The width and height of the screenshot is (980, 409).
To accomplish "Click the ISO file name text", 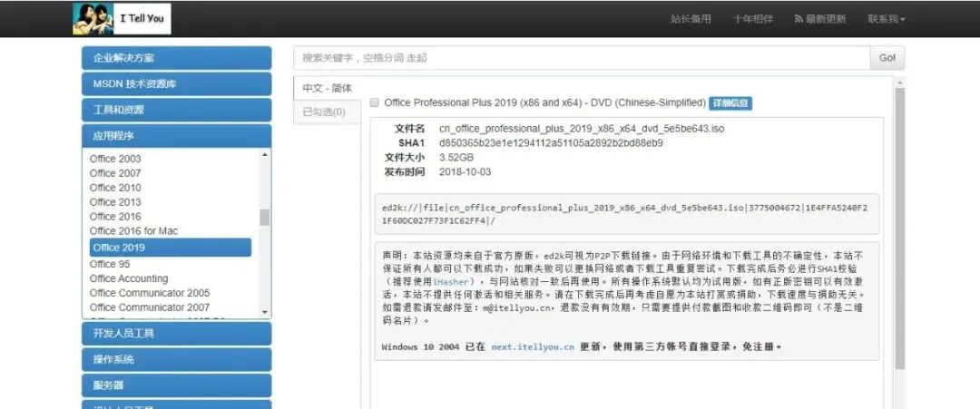I will [582, 129].
